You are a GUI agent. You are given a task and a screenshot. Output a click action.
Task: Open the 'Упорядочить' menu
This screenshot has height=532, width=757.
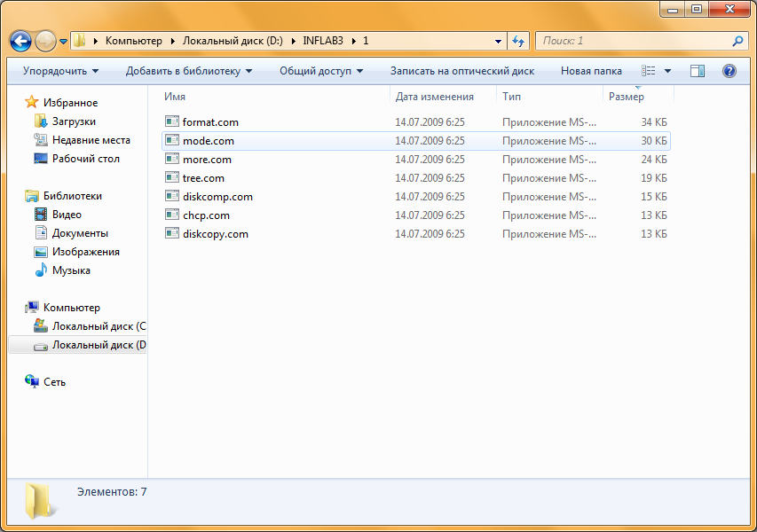click(61, 71)
